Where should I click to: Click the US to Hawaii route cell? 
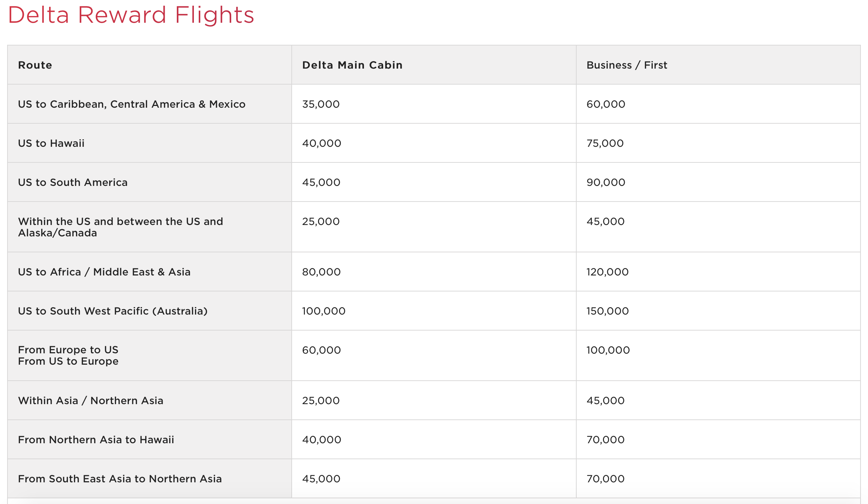[51, 143]
